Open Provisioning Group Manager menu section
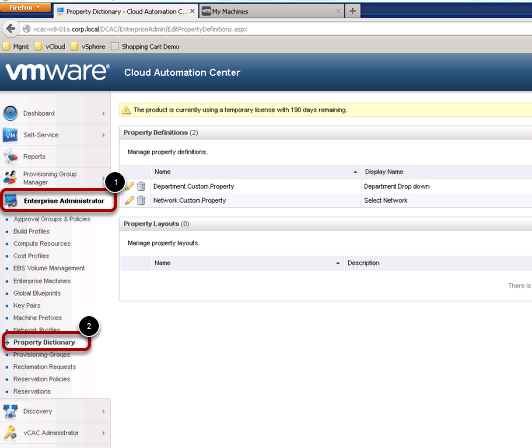This screenshot has height=448, width=532. pyautogui.click(x=50, y=178)
